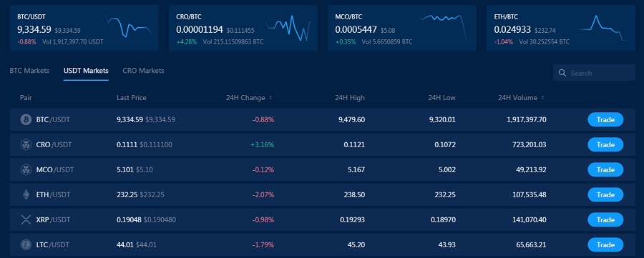Viewport: 644px width, 258px height.
Task: Trade the BTC/USDT pair
Action: (605, 120)
